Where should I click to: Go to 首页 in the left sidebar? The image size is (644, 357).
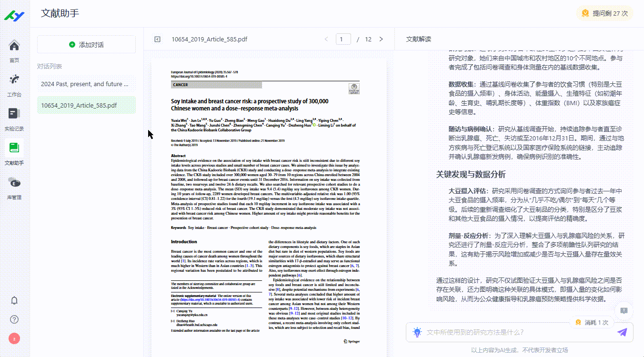[14, 50]
